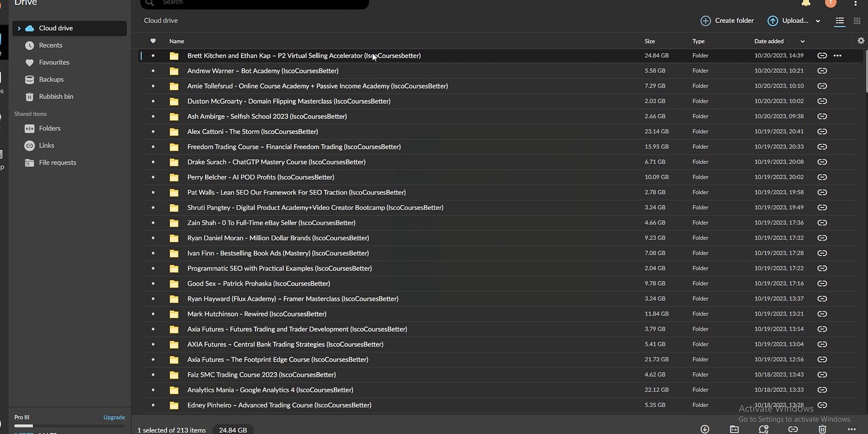Sort by the Type column header
The image size is (868, 434).
pos(699,41)
